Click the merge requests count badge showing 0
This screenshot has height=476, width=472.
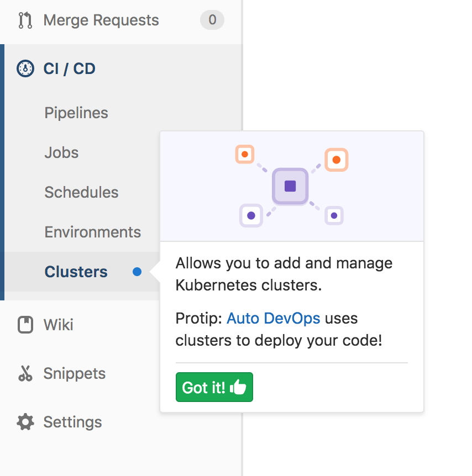(x=212, y=20)
